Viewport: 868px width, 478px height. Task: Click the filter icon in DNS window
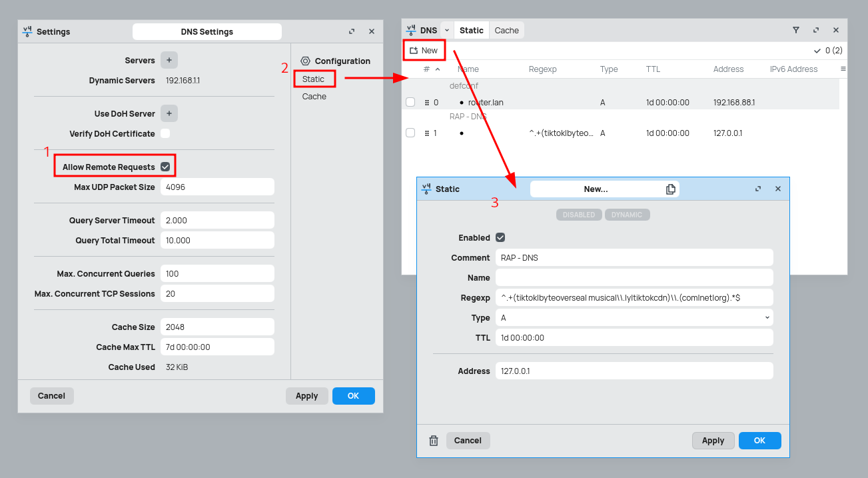[795, 30]
